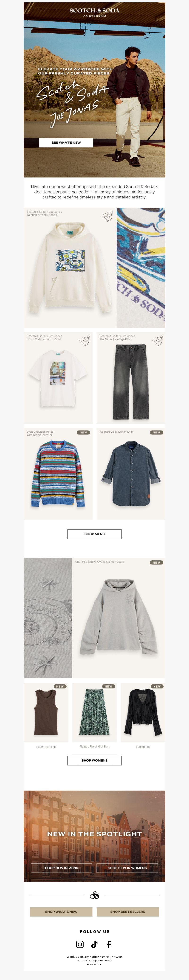Viewport: 189px width, 980px height.
Task: Follow the Unsubscribe link in footer
Action: [94, 964]
